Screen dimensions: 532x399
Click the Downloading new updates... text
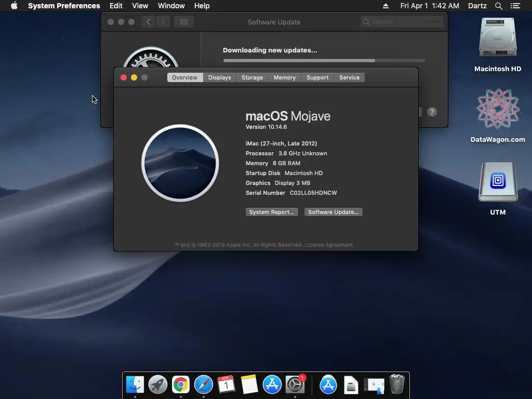coord(270,50)
